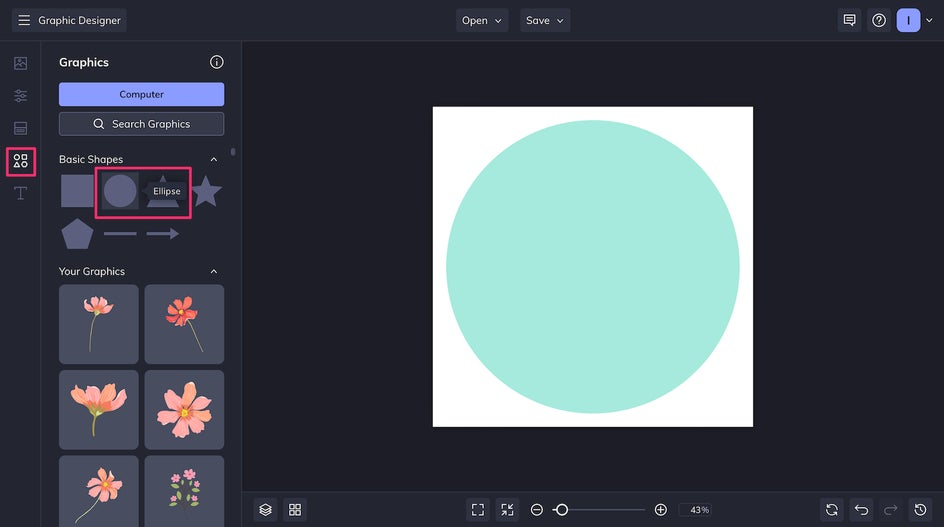Add the pentagon basic shape
This screenshot has width=944, height=527.
click(77, 234)
